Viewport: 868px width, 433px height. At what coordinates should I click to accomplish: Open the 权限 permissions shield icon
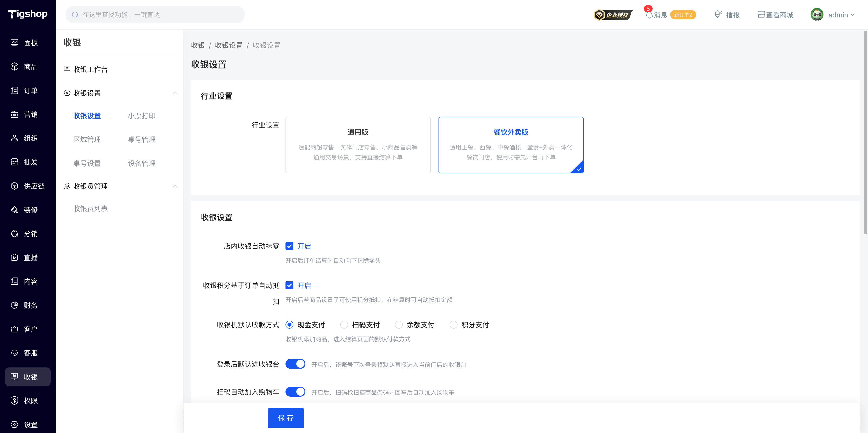tap(14, 401)
